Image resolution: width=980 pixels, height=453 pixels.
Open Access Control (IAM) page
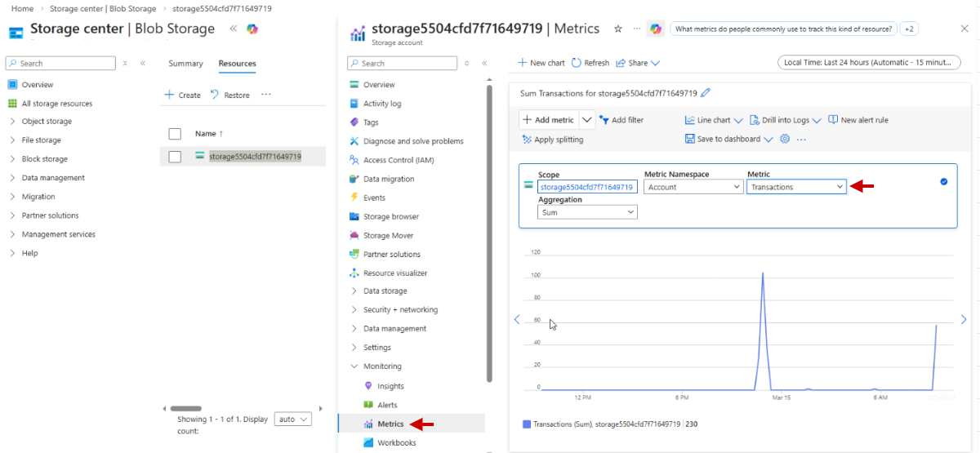pos(398,160)
